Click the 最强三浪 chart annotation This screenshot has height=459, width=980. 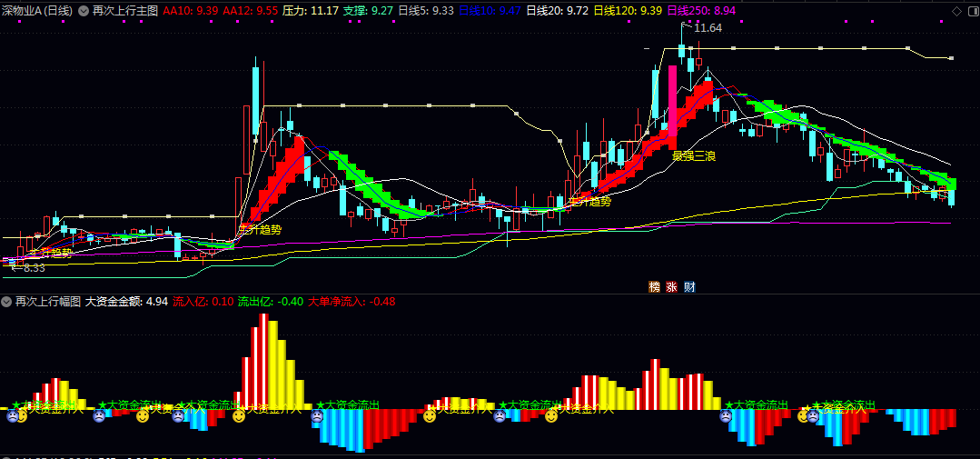click(x=694, y=155)
